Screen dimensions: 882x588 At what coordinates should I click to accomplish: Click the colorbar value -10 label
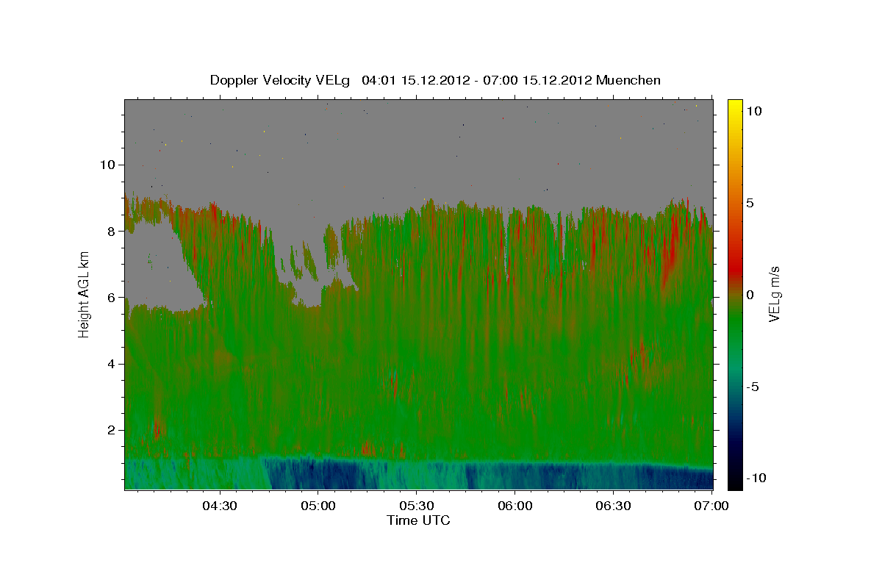756,478
